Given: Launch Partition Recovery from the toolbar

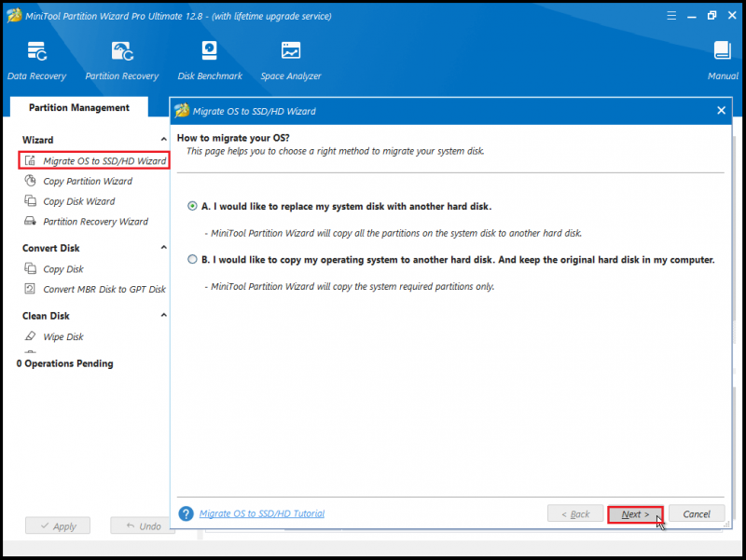Looking at the screenshot, I should coord(122,61).
